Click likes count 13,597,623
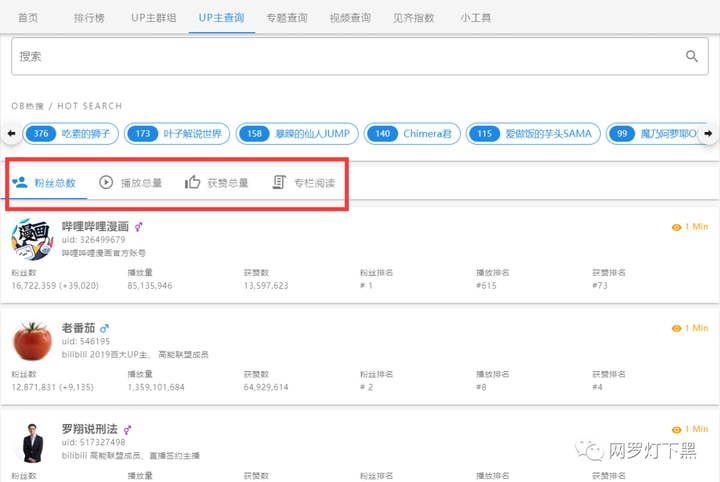The height and width of the screenshot is (482, 720). (266, 286)
